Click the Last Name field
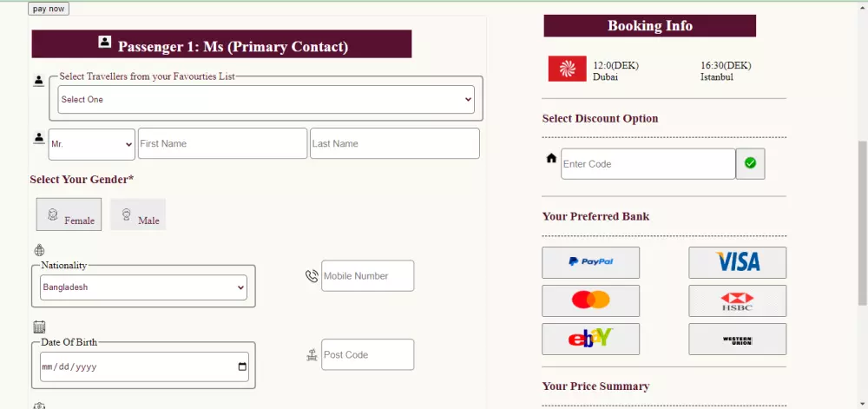Screen dimensions: 868x409 tap(394, 143)
